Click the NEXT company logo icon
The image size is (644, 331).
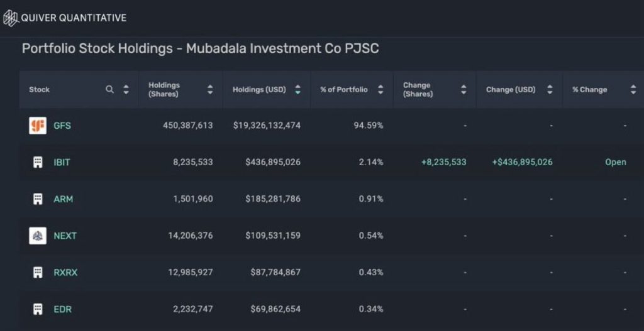point(38,236)
